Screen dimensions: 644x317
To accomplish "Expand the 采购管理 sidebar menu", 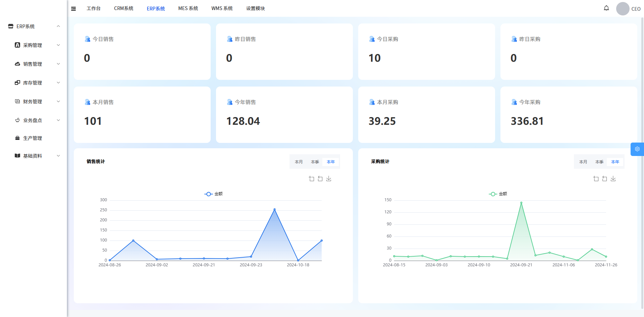I will [x=33, y=45].
